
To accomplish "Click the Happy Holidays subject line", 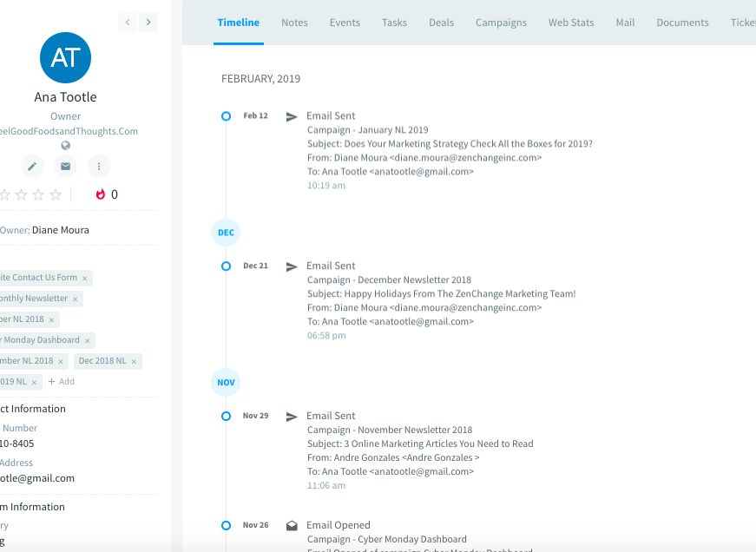I will (442, 293).
